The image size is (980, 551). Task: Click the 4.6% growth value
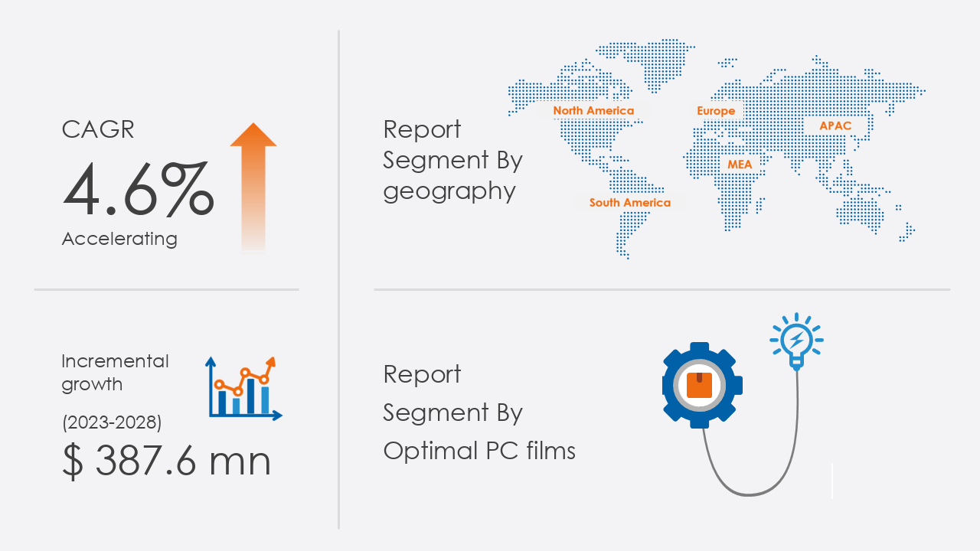(x=138, y=188)
